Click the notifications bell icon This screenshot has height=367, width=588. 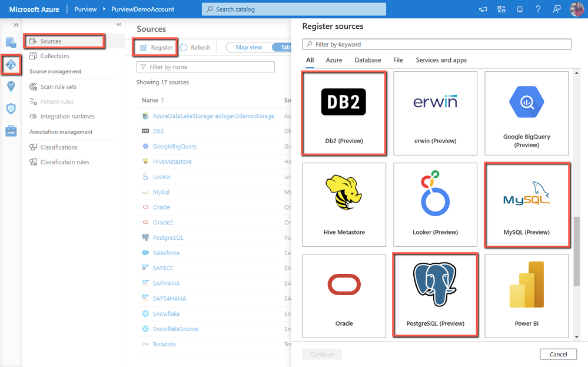pos(519,9)
